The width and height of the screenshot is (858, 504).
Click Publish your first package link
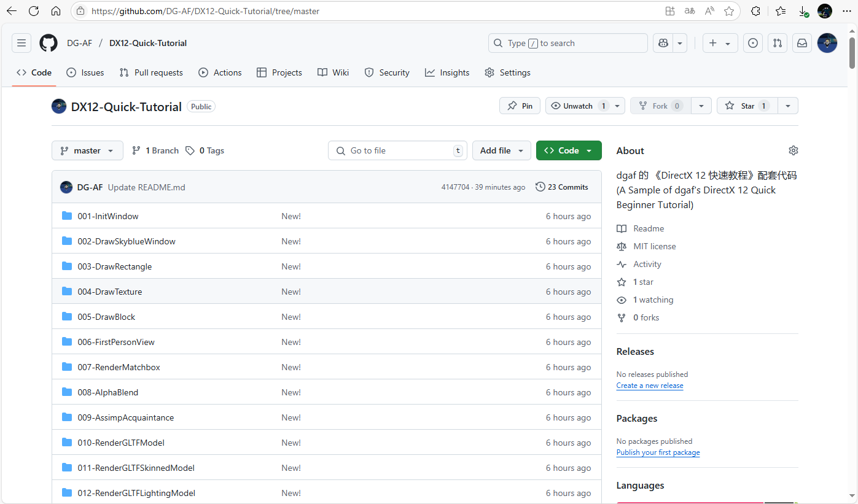tap(658, 452)
